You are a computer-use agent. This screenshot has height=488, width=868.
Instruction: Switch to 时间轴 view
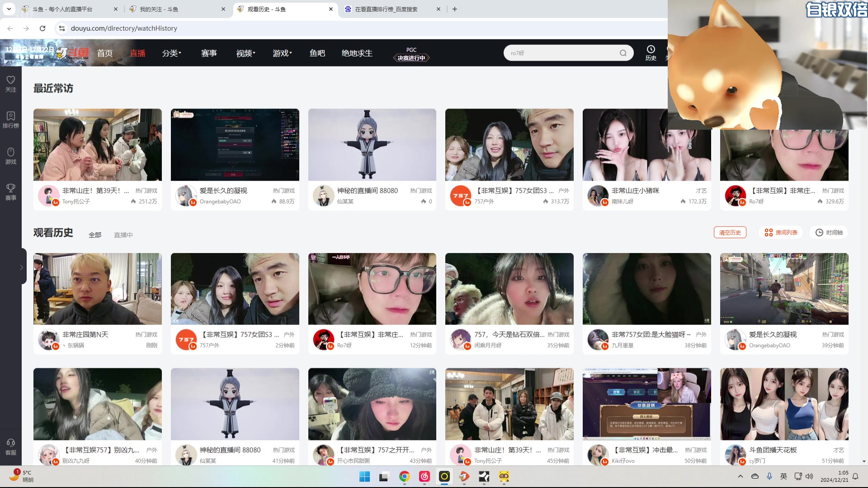point(829,232)
